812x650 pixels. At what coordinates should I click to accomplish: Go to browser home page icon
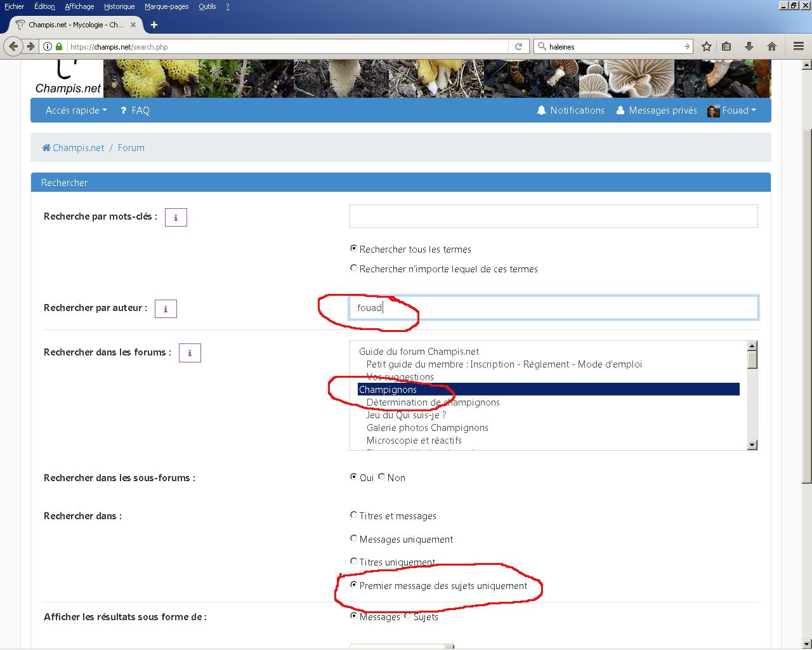point(772,46)
